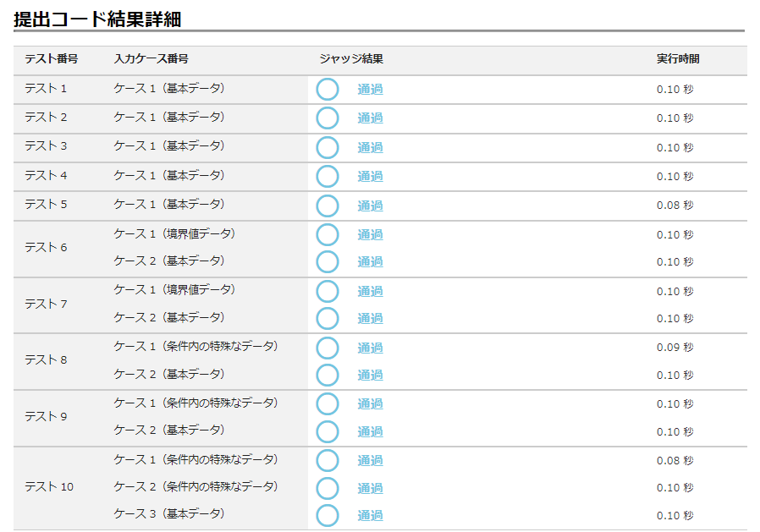This screenshot has width=760, height=532.
Task: Open 通過 link for Test 8 Case 2
Action: click(370, 375)
